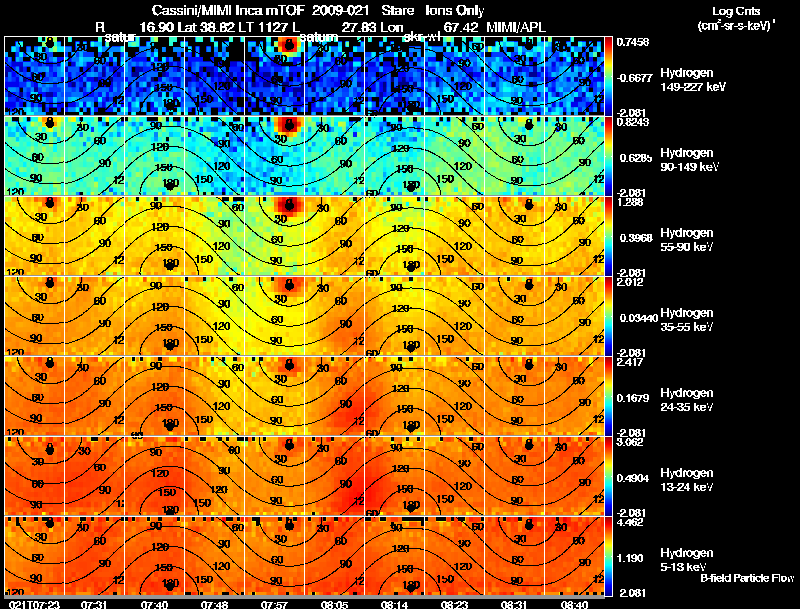The image size is (800, 609).
Task: Click the color scale midpoint '0.3968'
Action: point(636,238)
